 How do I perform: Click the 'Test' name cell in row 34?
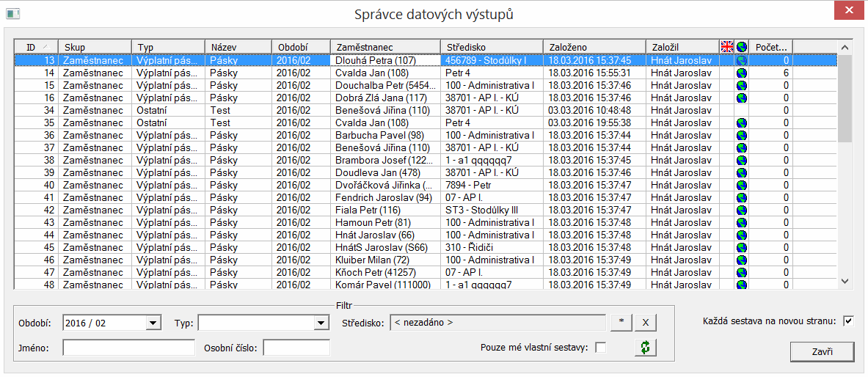238,110
